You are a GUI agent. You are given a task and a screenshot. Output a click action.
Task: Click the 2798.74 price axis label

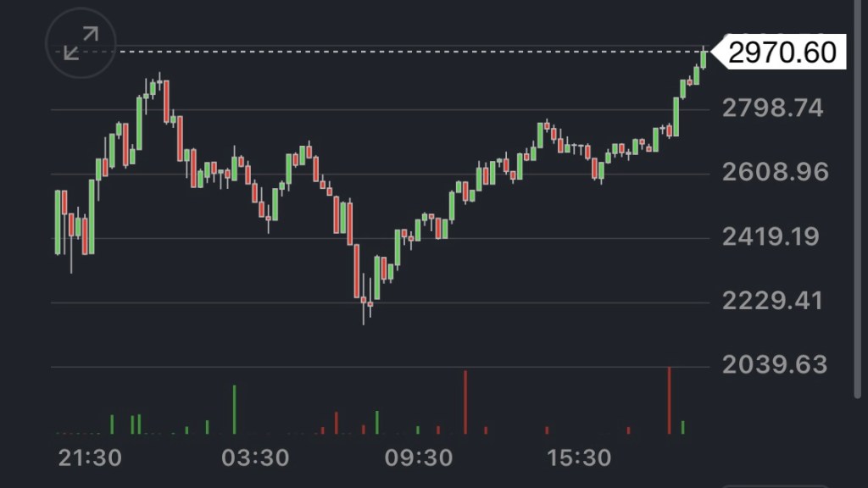coord(772,108)
